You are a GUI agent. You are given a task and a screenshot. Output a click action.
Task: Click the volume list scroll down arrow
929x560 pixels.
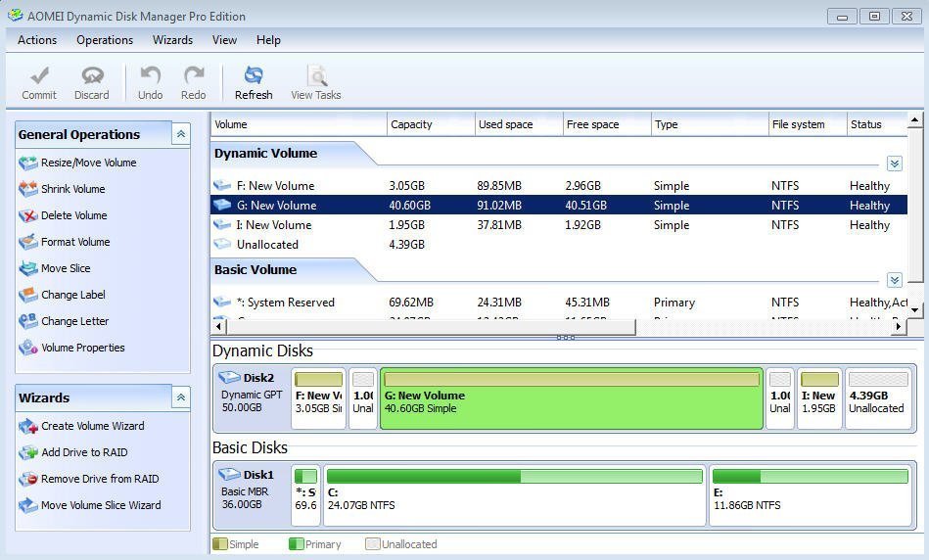coord(914,310)
